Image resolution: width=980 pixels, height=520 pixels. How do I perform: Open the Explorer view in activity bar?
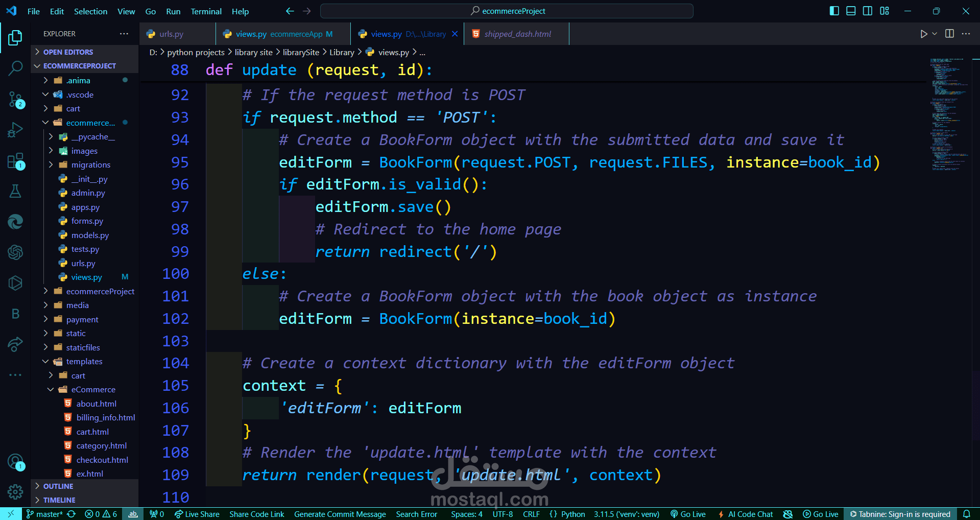15,38
